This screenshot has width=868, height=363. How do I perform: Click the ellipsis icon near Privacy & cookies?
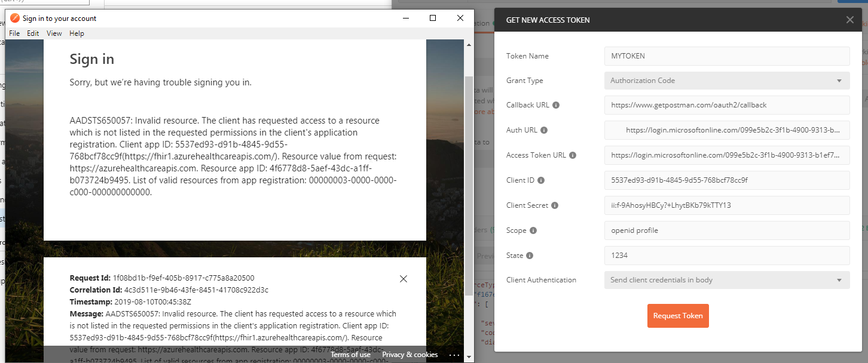tap(454, 354)
